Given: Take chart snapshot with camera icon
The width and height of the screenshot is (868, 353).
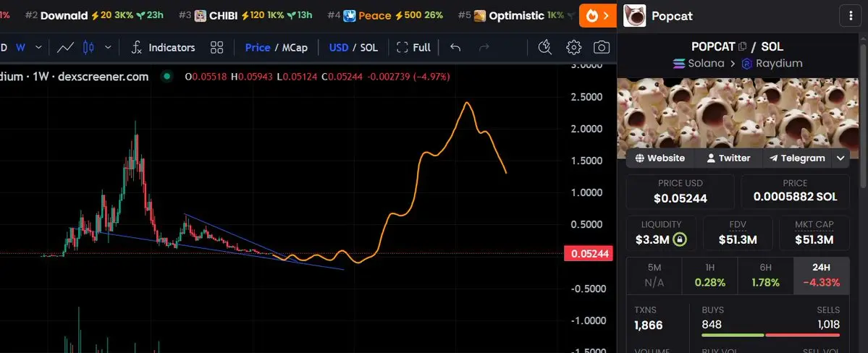Looking at the screenshot, I should pyautogui.click(x=601, y=48).
